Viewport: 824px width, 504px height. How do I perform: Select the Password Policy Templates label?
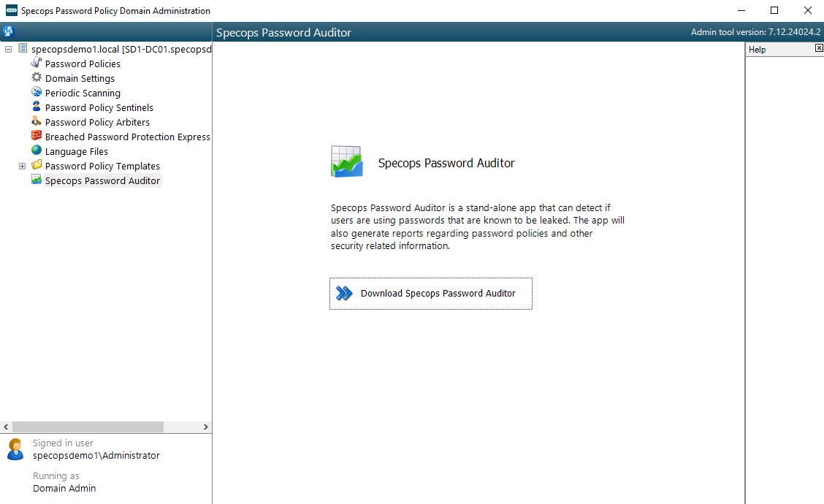[x=102, y=166]
